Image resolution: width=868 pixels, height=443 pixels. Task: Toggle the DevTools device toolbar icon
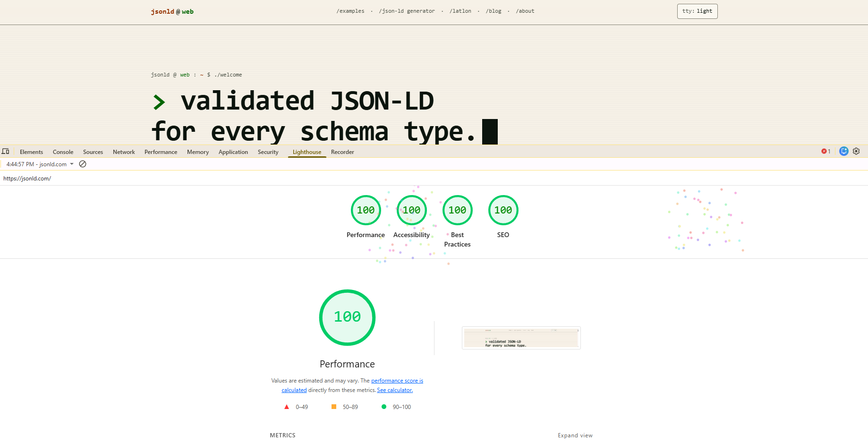coord(6,152)
